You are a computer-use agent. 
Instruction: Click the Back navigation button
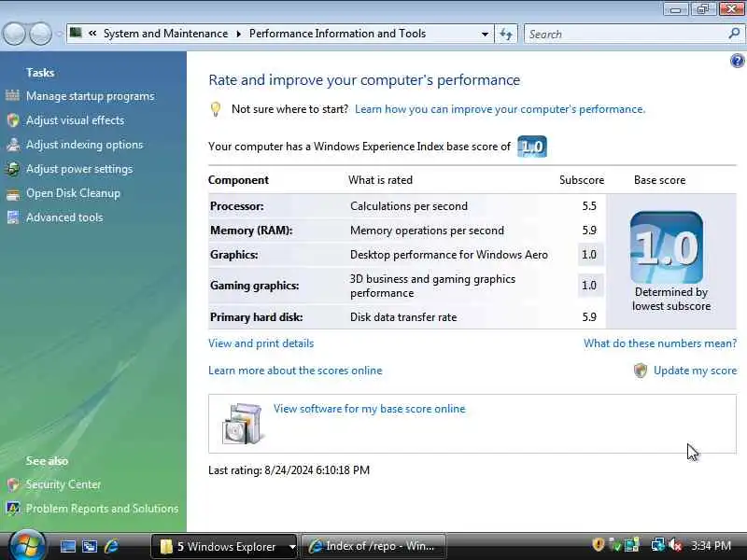pyautogui.click(x=14, y=34)
